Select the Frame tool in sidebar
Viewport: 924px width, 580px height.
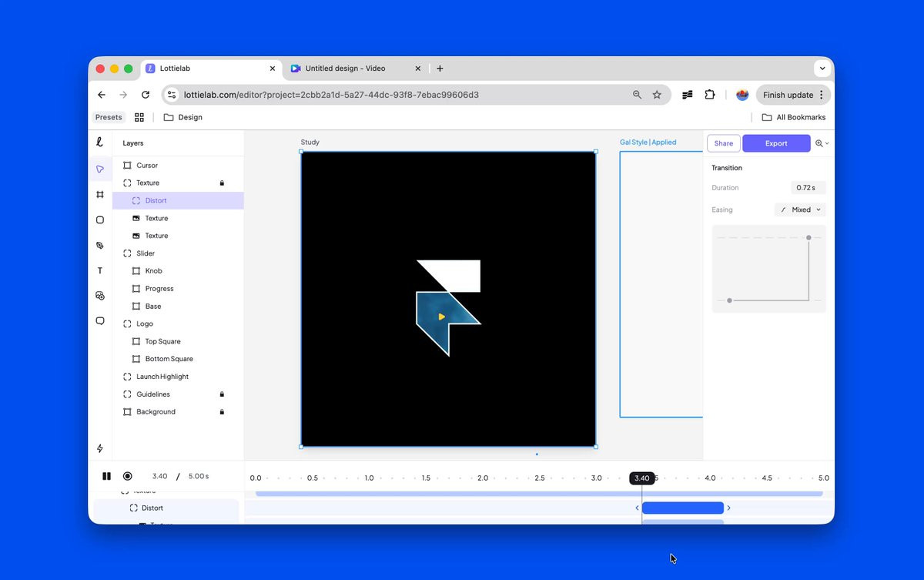pos(100,195)
